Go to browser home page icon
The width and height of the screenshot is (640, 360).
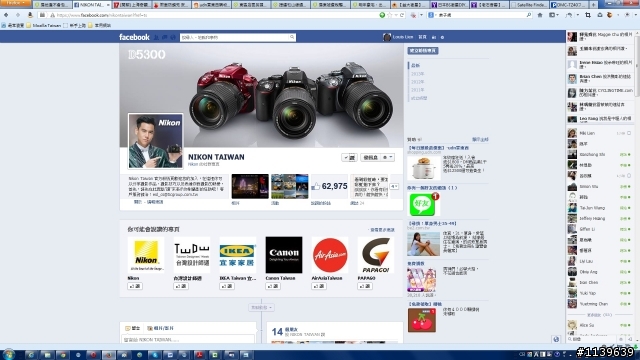point(540,15)
